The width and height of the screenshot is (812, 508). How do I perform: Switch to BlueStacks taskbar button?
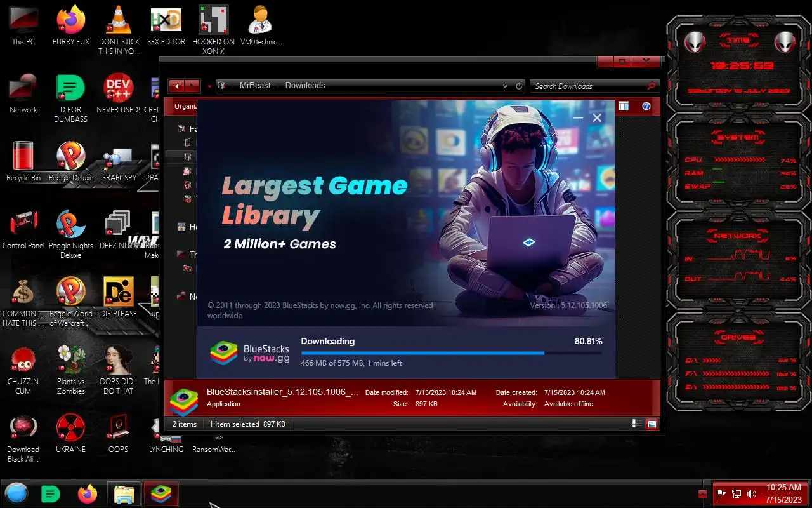pos(161,494)
